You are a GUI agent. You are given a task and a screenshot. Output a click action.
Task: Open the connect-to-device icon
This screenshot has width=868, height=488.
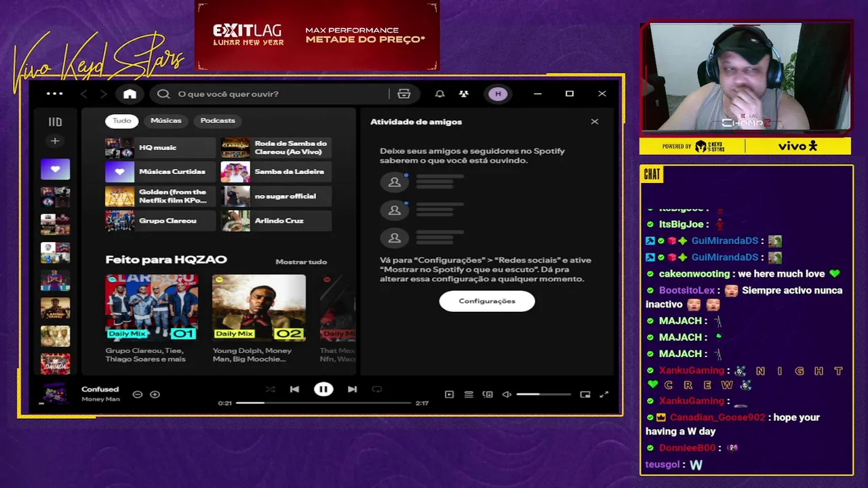click(488, 394)
